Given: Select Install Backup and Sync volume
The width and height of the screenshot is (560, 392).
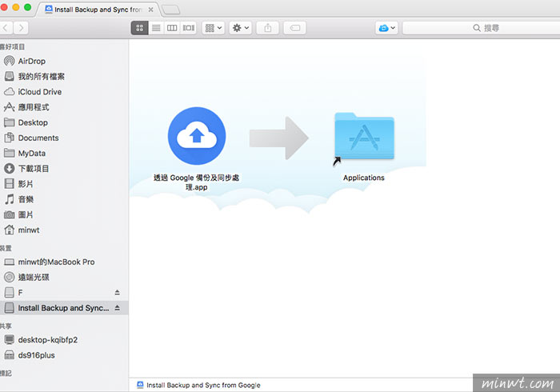Looking at the screenshot, I should click(64, 308).
